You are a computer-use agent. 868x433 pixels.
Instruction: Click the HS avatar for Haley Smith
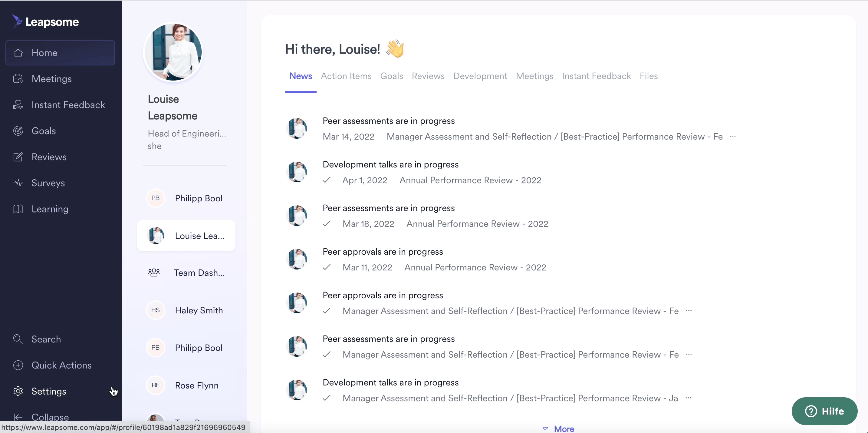[155, 310]
